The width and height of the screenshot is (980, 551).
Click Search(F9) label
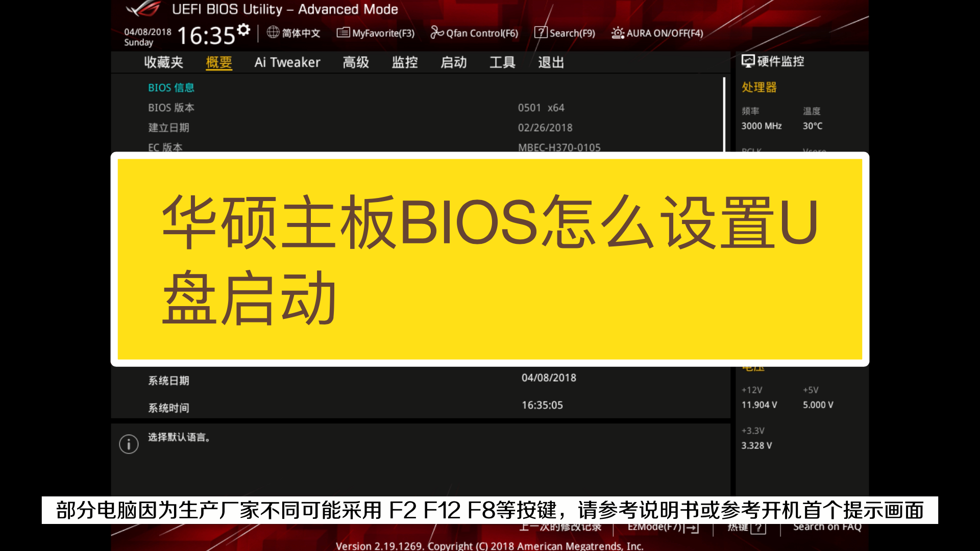[x=572, y=33]
